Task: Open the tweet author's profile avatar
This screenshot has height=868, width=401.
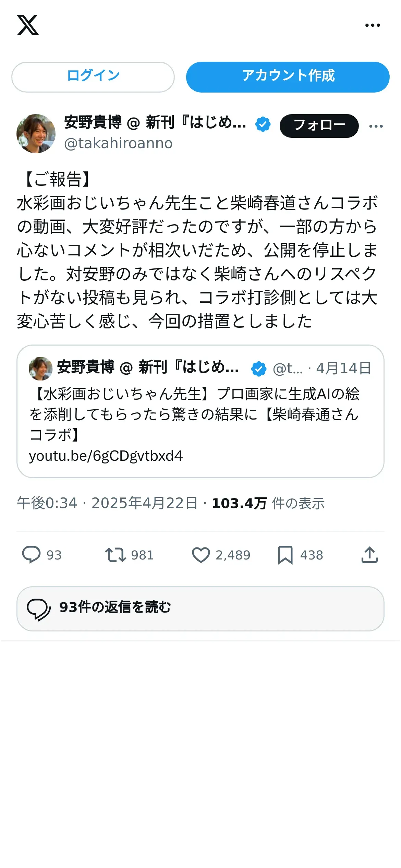Action: coord(36,133)
